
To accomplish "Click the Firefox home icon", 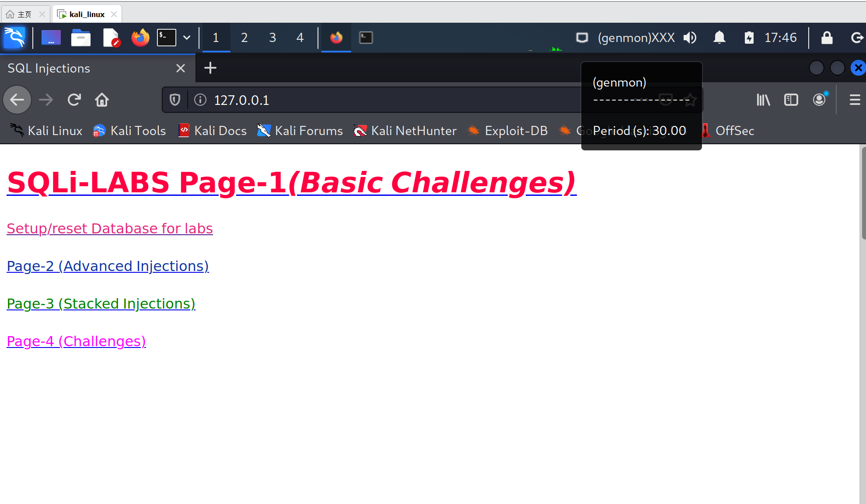I will [x=102, y=100].
